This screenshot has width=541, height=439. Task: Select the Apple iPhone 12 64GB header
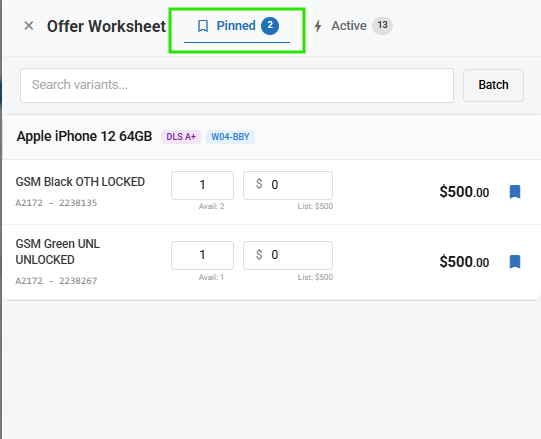click(84, 136)
